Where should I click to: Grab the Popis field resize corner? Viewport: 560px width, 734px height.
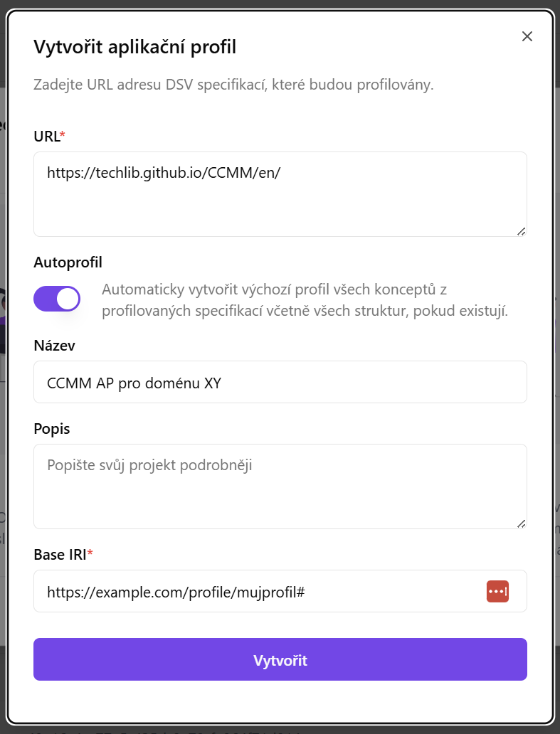click(x=522, y=523)
